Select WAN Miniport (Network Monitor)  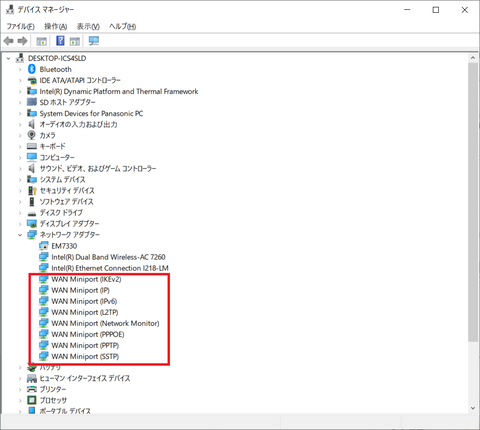pos(105,323)
